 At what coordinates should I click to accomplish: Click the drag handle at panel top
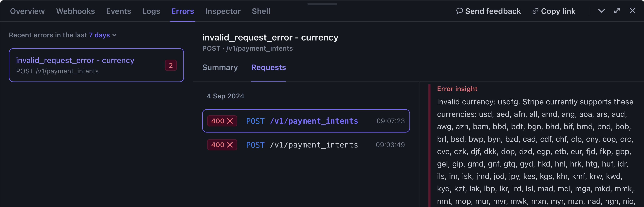click(x=322, y=4)
